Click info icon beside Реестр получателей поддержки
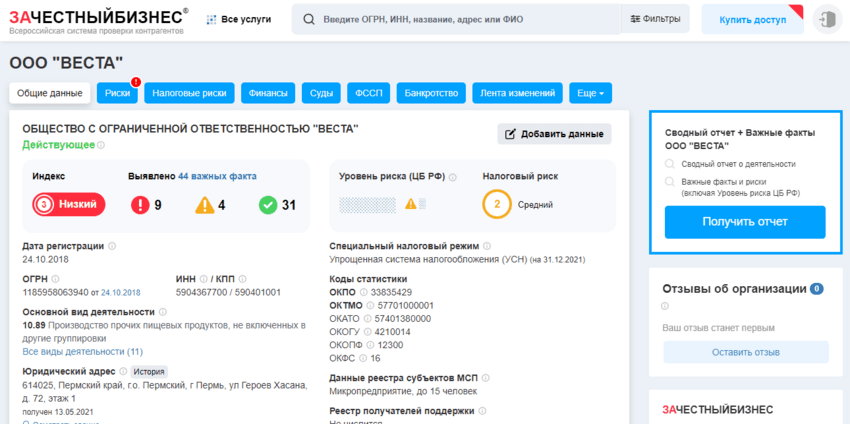850x424 pixels. (x=482, y=411)
